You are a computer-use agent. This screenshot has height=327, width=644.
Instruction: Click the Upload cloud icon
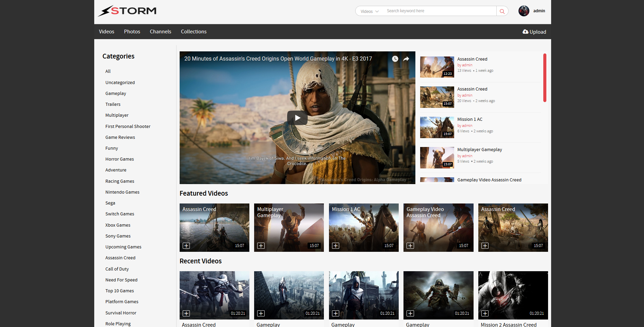pyautogui.click(x=526, y=32)
